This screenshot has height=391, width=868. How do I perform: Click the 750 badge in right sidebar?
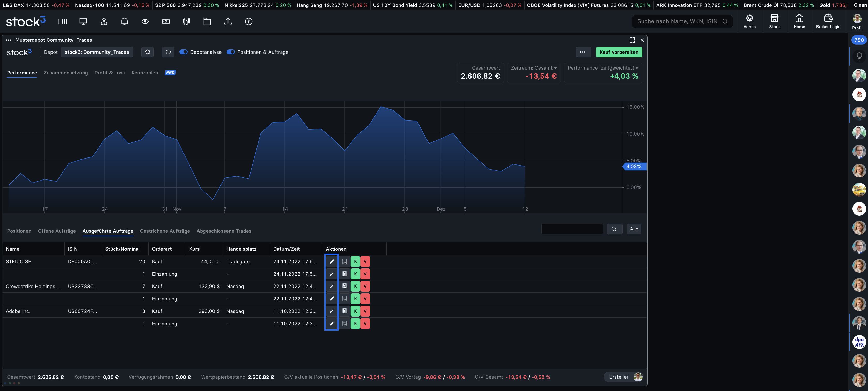(859, 40)
